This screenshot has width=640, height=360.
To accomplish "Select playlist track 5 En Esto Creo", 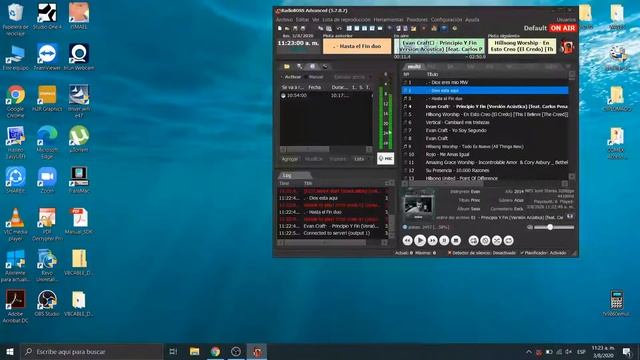I will click(485, 114).
